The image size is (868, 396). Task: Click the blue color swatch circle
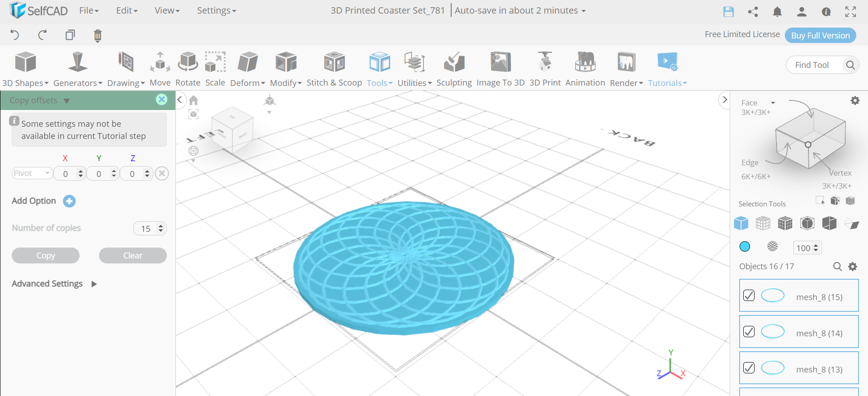tap(745, 247)
